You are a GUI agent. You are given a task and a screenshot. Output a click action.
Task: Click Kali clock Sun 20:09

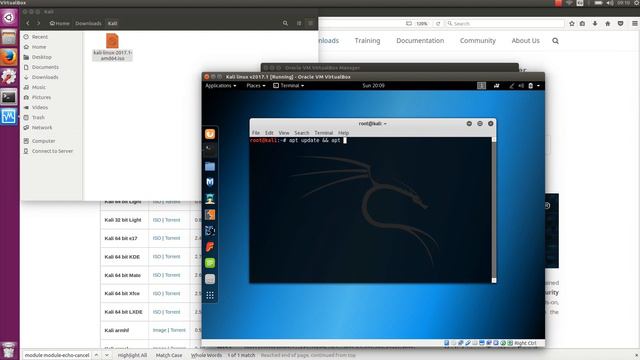(x=373, y=86)
